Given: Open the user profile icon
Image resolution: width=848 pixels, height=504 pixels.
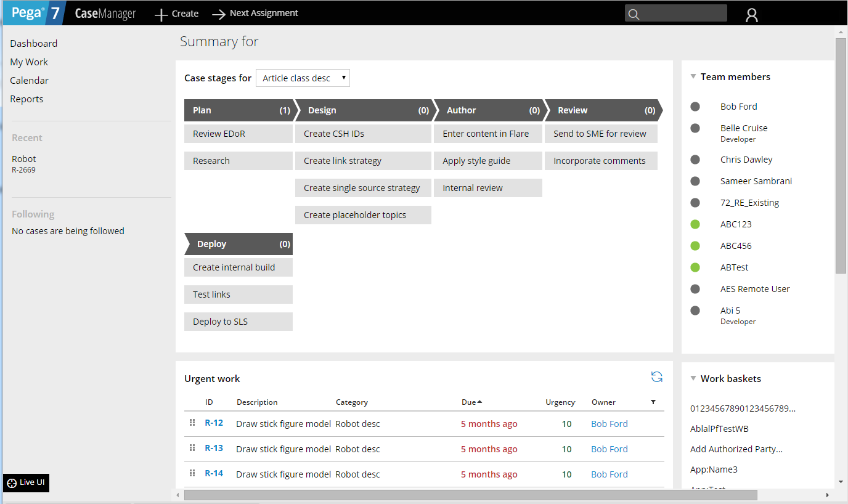Looking at the screenshot, I should [751, 14].
